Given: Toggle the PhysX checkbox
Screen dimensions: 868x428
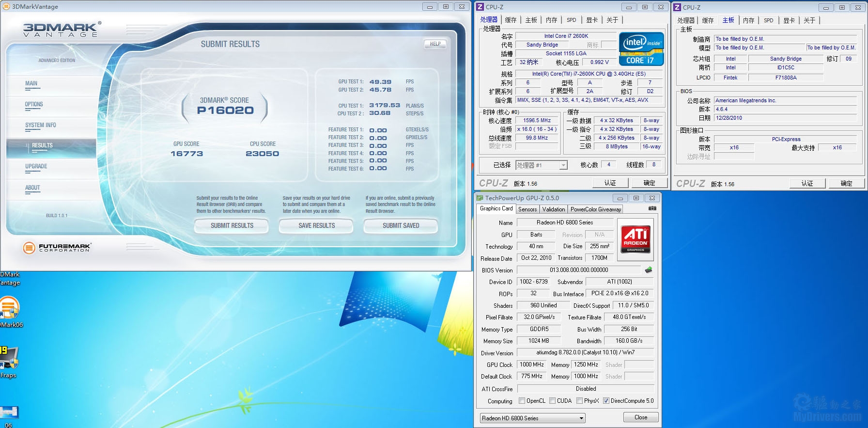Looking at the screenshot, I should coord(579,401).
